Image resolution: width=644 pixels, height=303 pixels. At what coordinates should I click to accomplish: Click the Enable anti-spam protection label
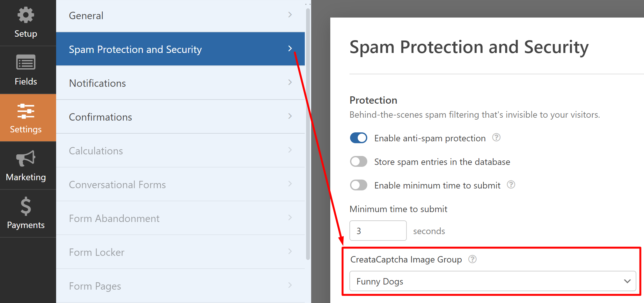(x=430, y=138)
